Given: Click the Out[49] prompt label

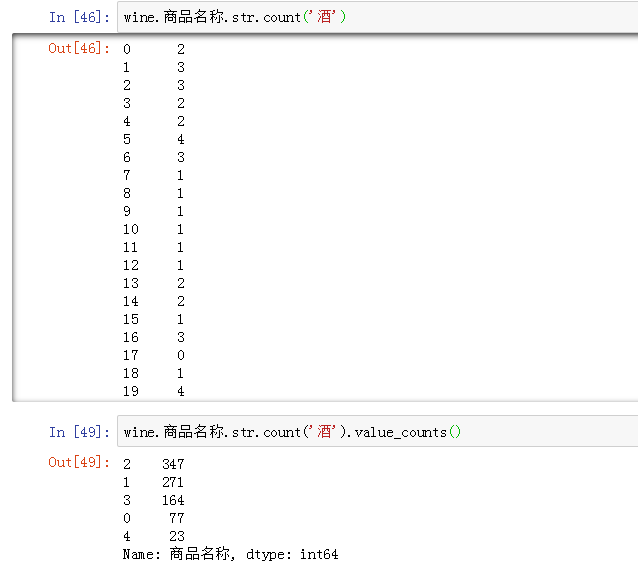Looking at the screenshot, I should (x=79, y=462).
